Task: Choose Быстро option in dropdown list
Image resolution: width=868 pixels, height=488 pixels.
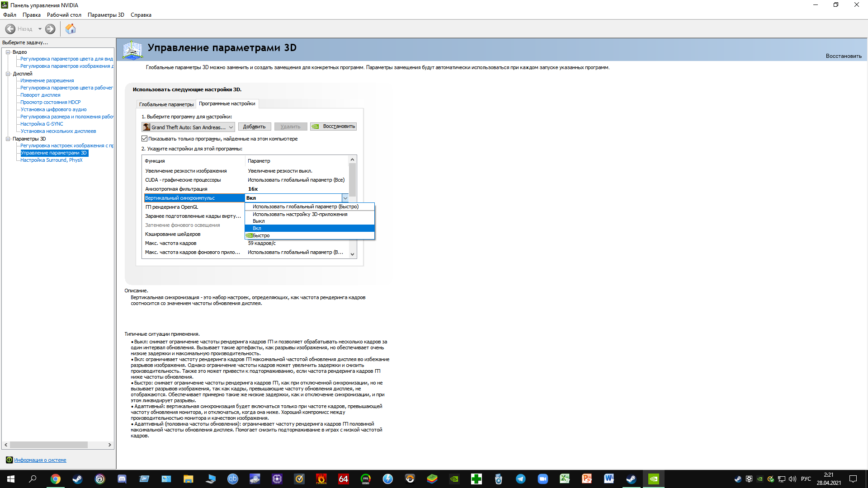Action: (x=261, y=235)
